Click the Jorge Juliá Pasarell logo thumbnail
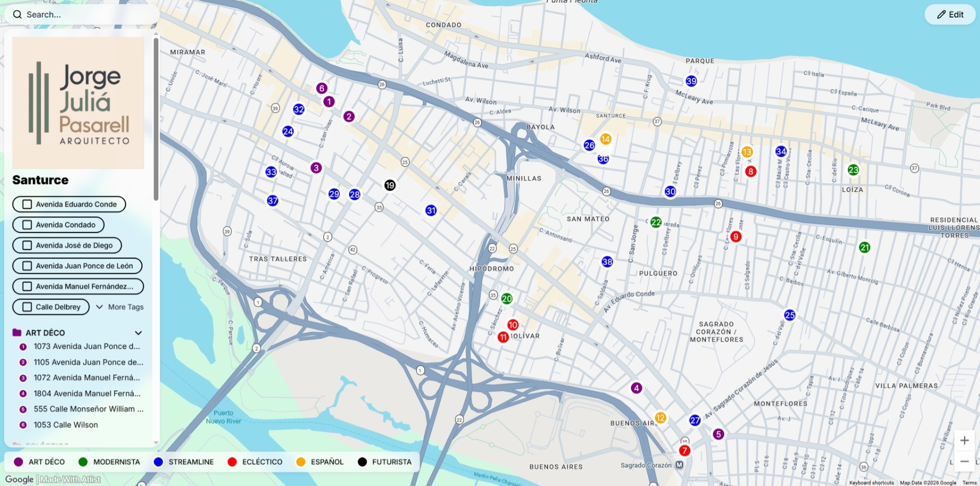Viewport: 980px width, 486px height. [78, 103]
